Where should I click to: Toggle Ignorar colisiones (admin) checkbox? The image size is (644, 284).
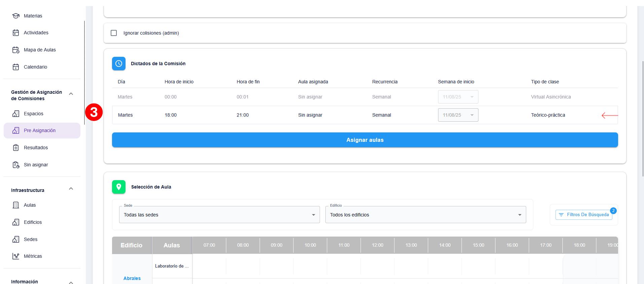click(x=114, y=33)
